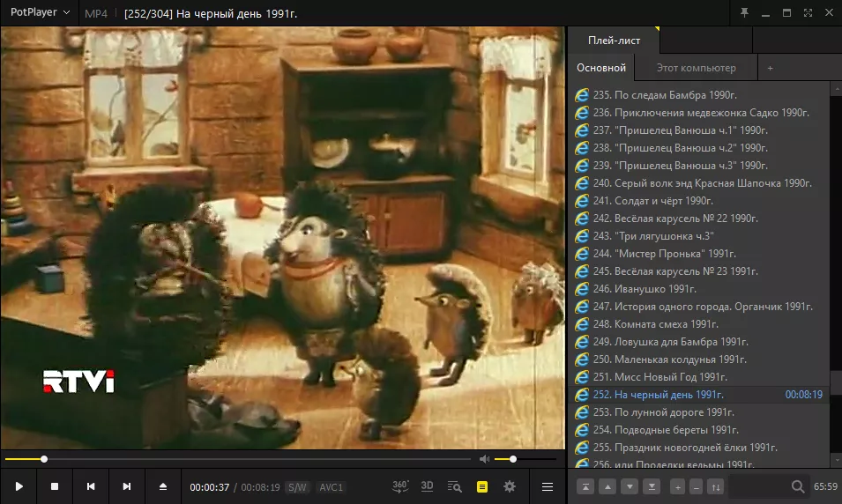Viewport: 842px width, 504px height.
Task: Select 249. Ловушка для Бамбра 1991г.
Action: (x=699, y=342)
